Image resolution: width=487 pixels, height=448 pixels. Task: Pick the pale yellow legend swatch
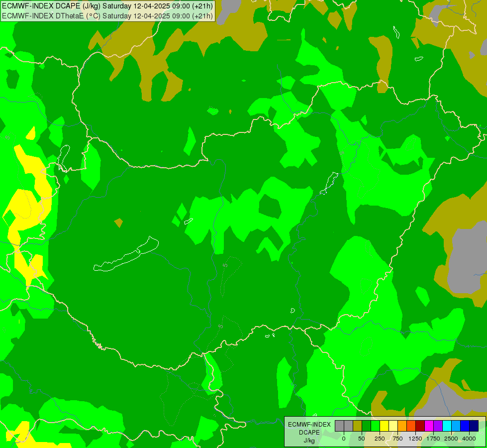pos(393,426)
